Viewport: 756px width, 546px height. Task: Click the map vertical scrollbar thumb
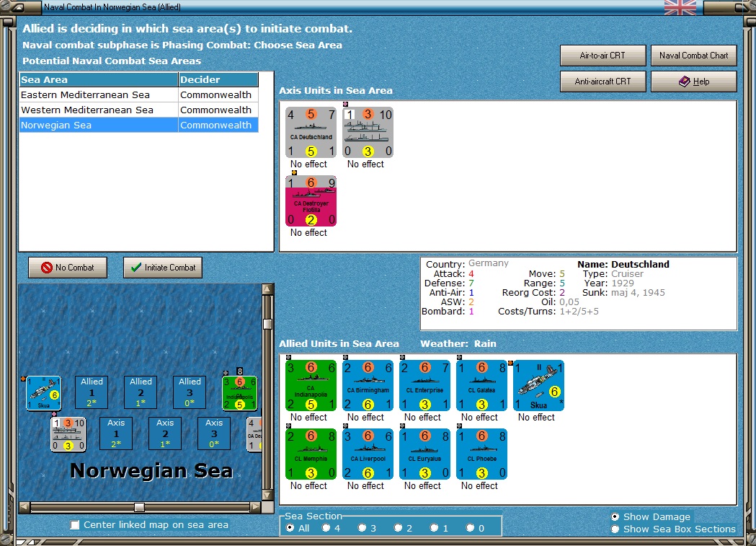coord(267,324)
